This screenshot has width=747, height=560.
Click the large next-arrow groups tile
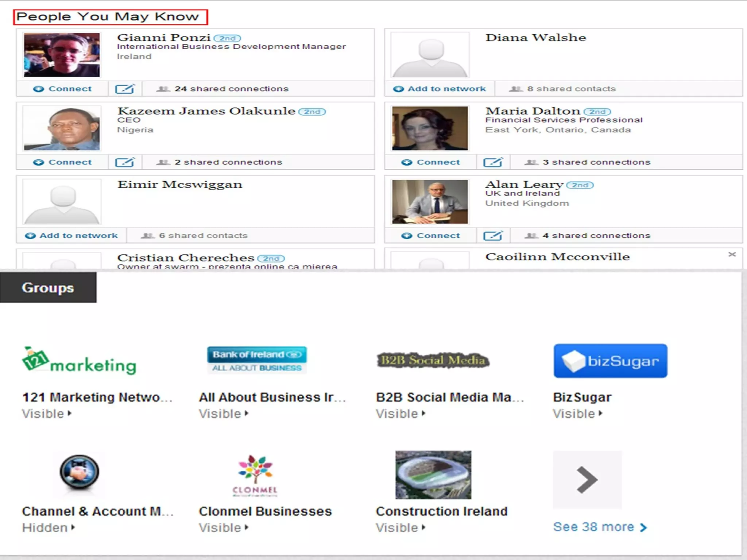point(587,480)
